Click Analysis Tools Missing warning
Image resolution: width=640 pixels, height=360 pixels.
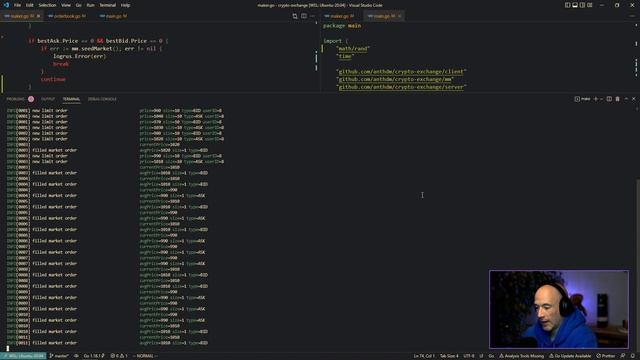click(x=522, y=356)
